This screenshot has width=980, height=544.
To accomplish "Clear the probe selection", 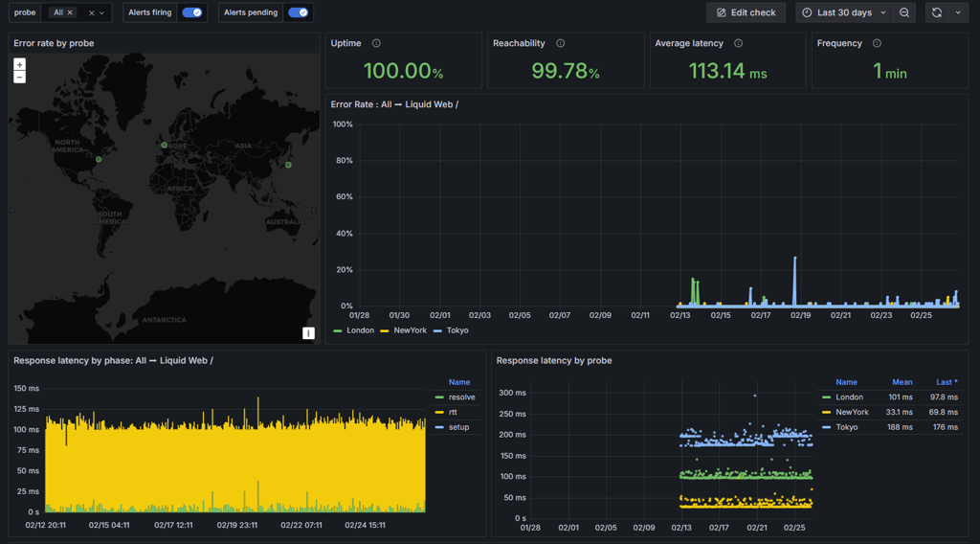I will 91,12.
